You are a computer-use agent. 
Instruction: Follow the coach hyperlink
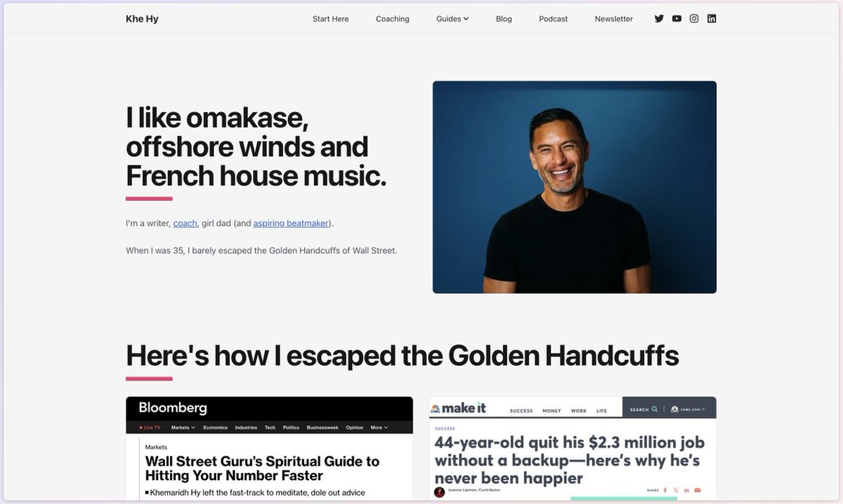(185, 223)
